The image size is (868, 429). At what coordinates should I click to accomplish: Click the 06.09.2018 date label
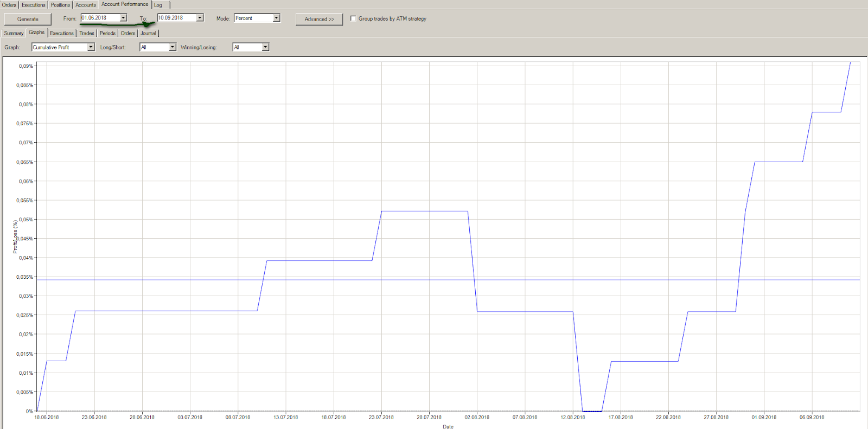click(x=812, y=417)
